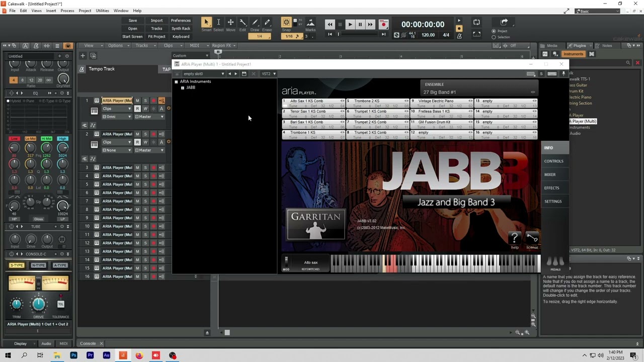Screen dimensions: 644x362
Task: Open track 1 Master output dropdown
Action: (149, 117)
